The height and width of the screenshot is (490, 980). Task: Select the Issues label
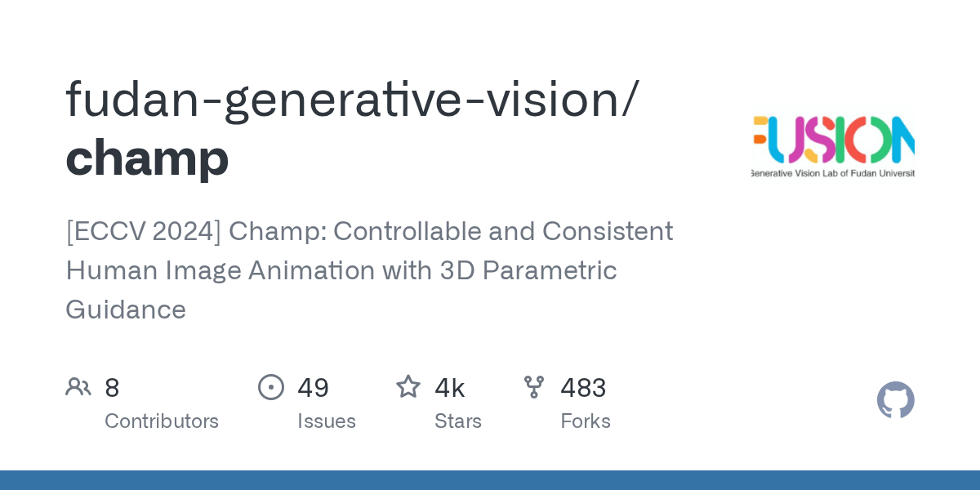[x=327, y=421]
